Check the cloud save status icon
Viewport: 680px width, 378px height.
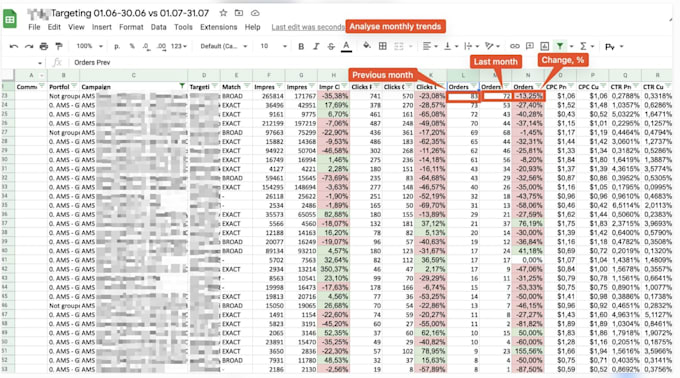point(255,13)
